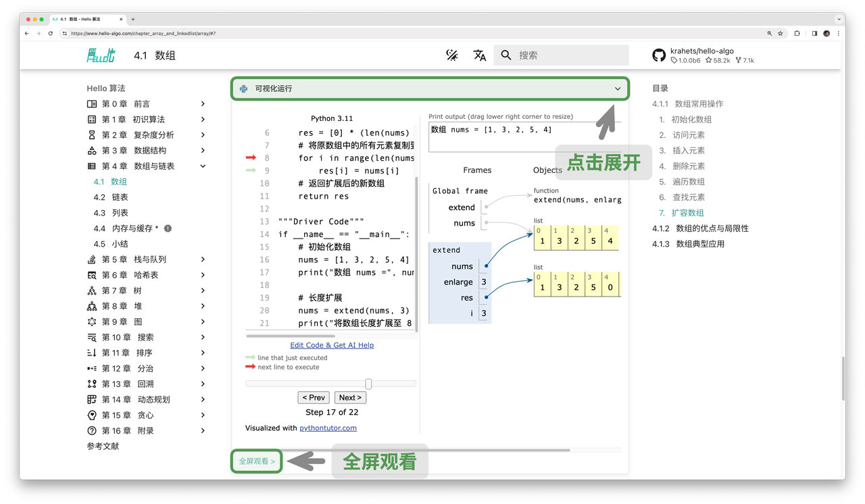Click the 搜索 search field
Screen dimensions: 865x504
pos(571,55)
